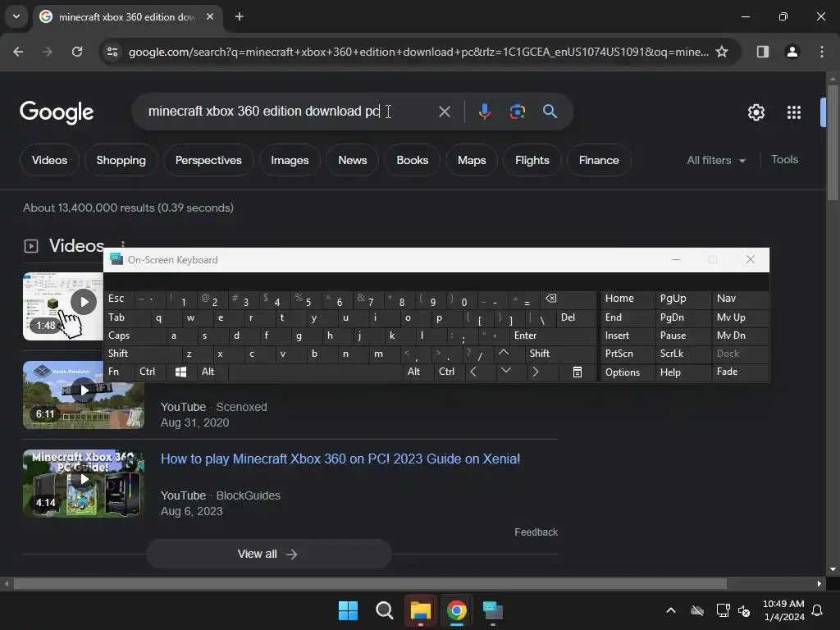Open 'How to play Minecraft Xbox 360 on PC' link
Image resolution: width=840 pixels, height=630 pixels.
[340, 459]
